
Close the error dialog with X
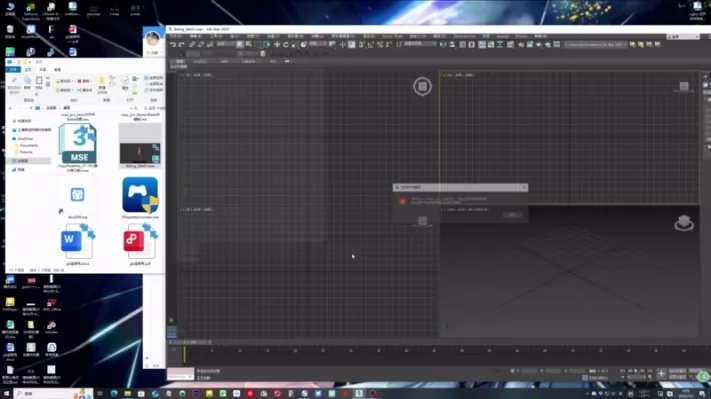[524, 187]
